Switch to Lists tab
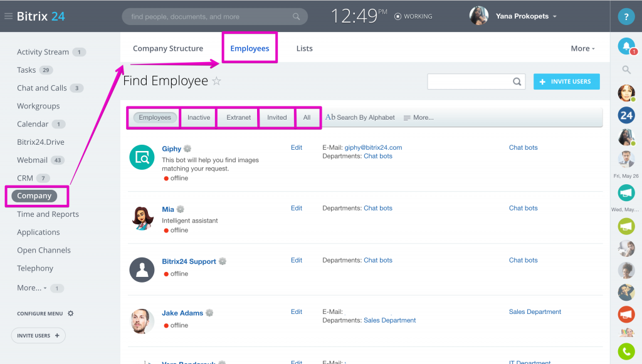 point(304,48)
